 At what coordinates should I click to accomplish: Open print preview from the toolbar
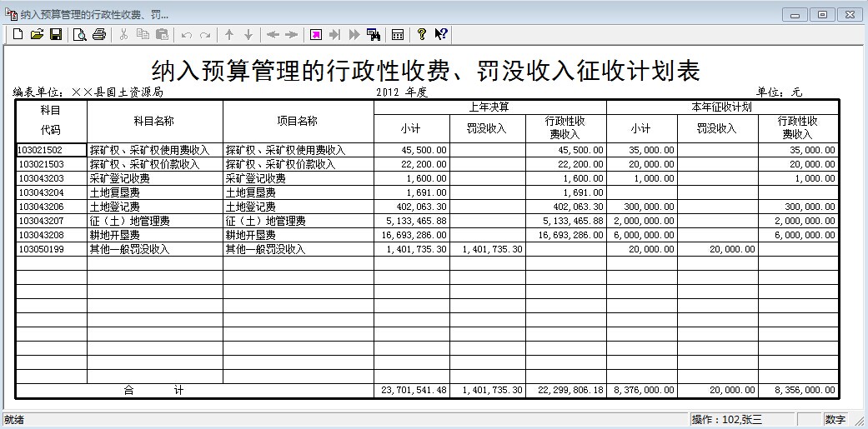tap(79, 34)
